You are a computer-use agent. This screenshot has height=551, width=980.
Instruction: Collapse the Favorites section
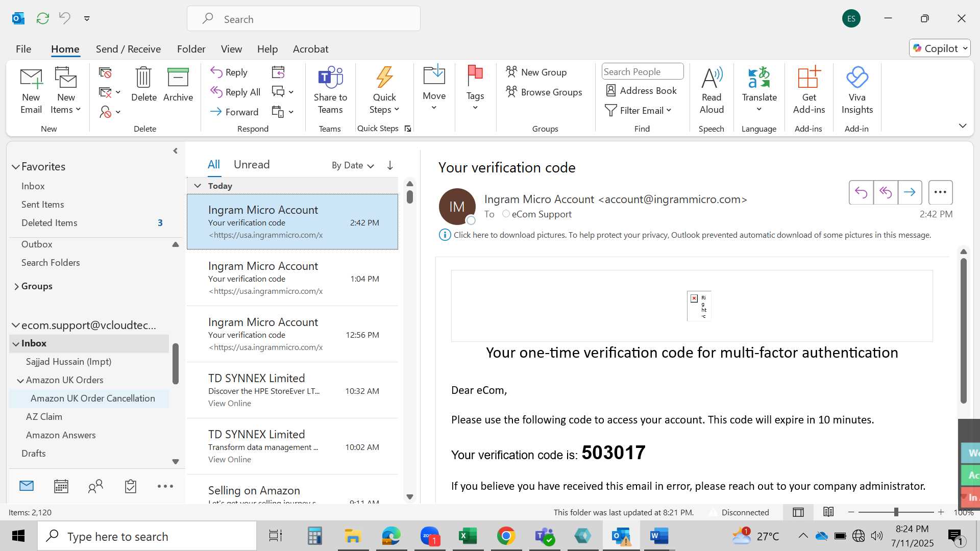[16, 167]
